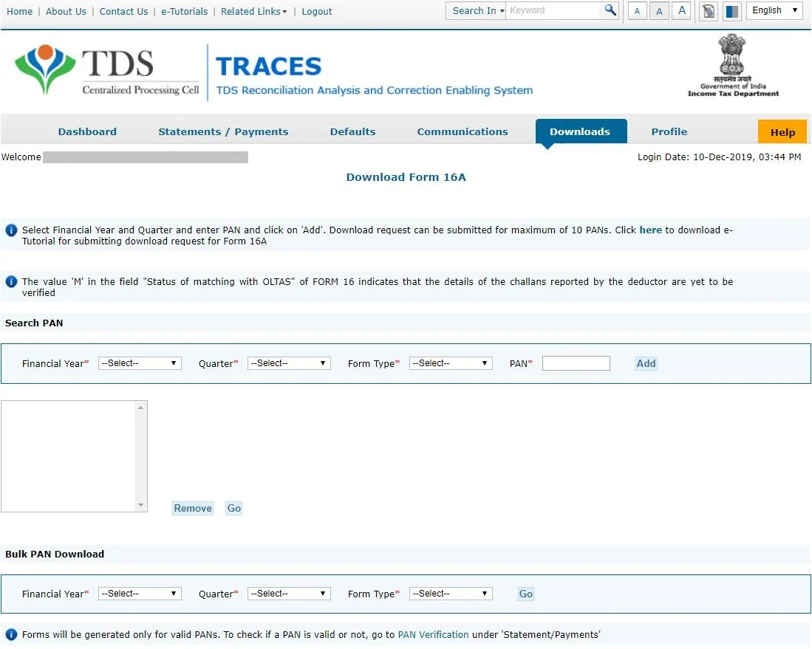Open Bulk PAN Financial Year dropdown
The width and height of the screenshot is (812, 649).
click(x=140, y=594)
